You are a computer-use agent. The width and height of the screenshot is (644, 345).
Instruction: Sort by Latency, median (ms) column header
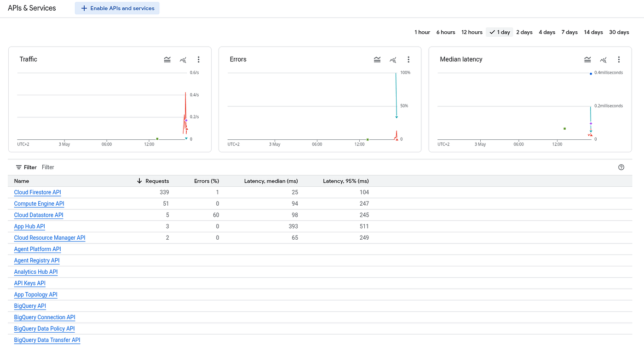click(x=271, y=181)
